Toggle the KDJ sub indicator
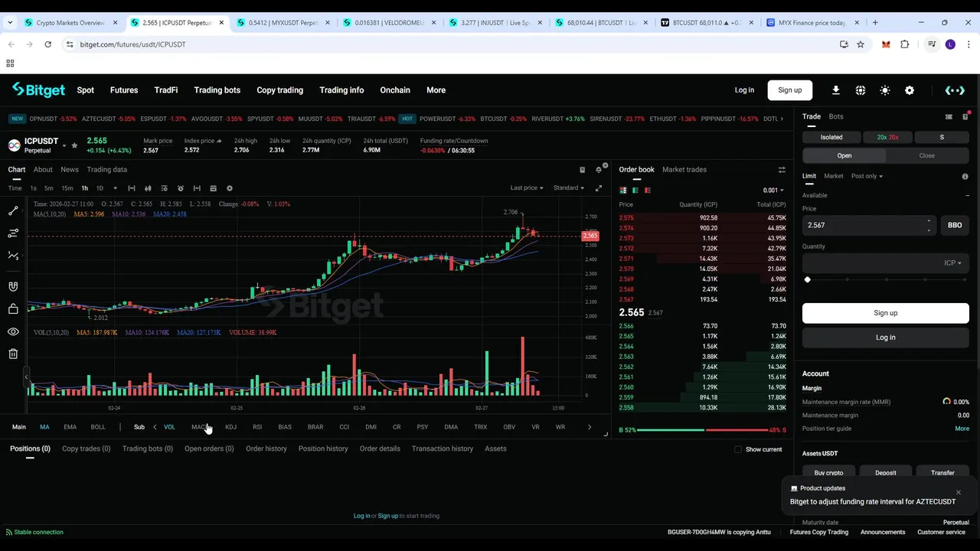The width and height of the screenshot is (980, 551). tap(230, 427)
